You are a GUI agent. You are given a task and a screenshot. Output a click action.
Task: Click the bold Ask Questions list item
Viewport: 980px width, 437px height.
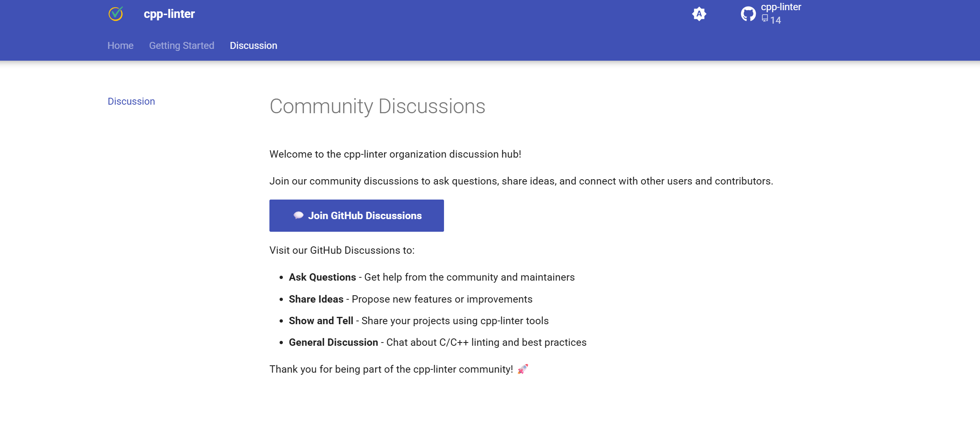click(322, 277)
